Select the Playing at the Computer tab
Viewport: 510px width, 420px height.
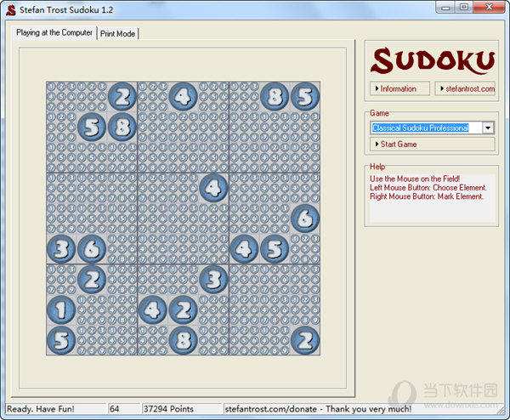(54, 32)
